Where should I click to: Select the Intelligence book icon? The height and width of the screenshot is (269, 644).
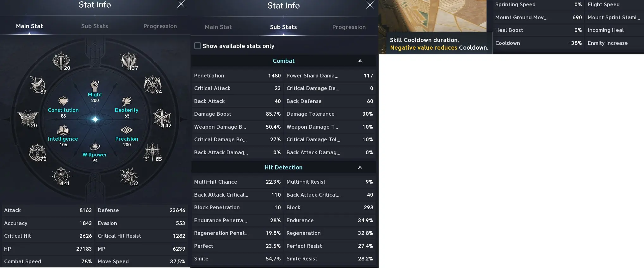pos(63,130)
